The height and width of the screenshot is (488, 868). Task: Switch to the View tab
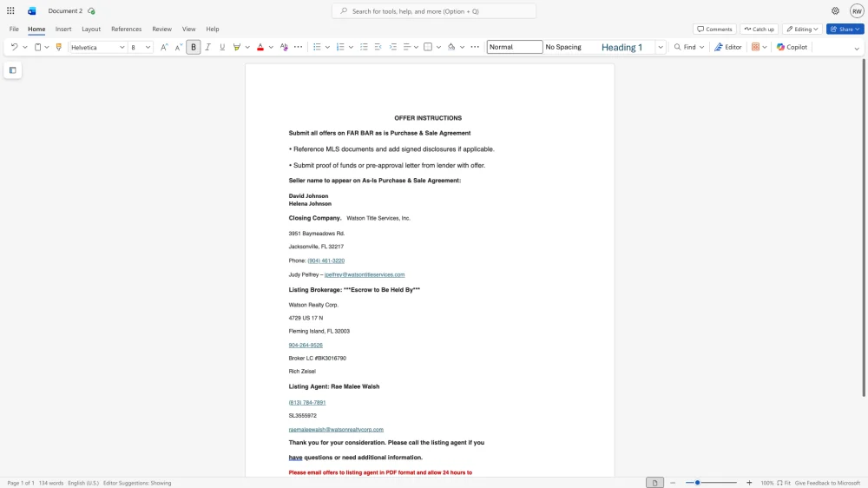(188, 29)
